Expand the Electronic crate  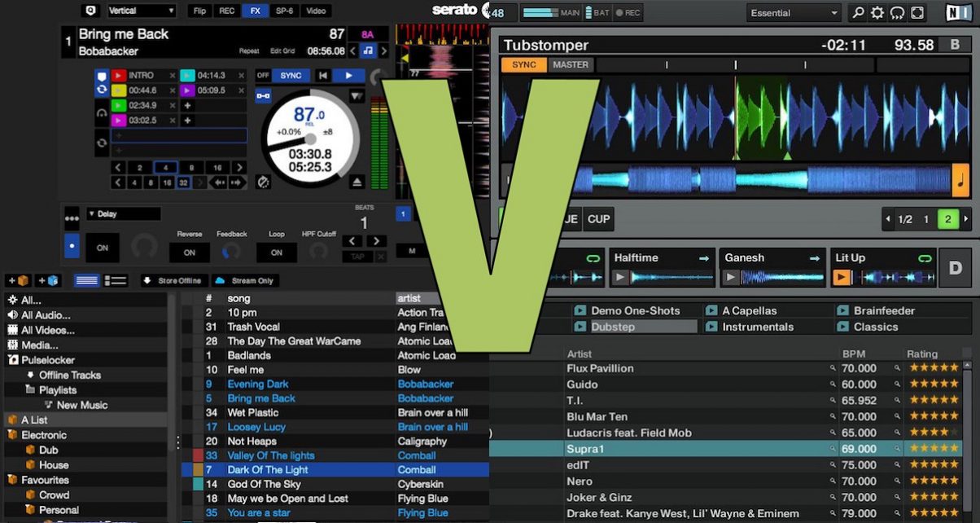(x=12, y=435)
